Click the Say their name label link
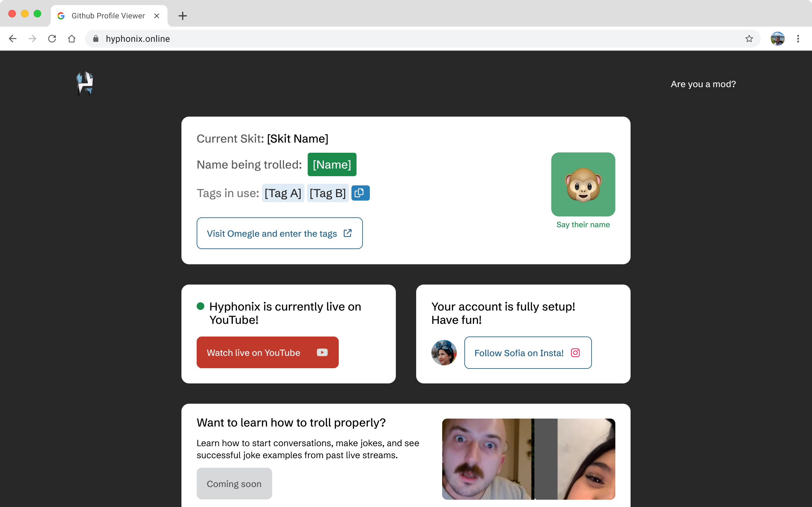This screenshot has height=507, width=812. pos(583,224)
